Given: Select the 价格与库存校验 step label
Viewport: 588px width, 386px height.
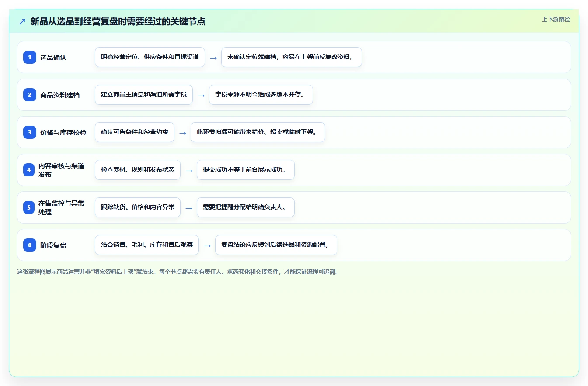Looking at the screenshot, I should pyautogui.click(x=63, y=132).
